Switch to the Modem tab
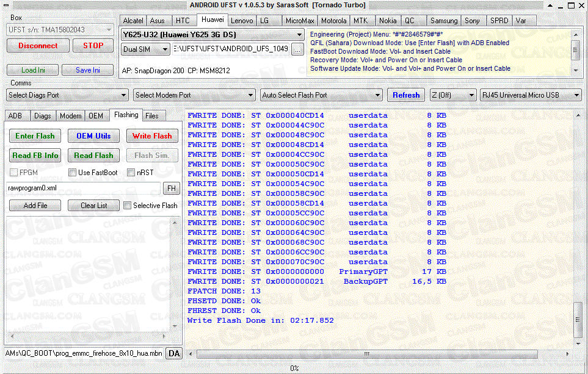This screenshot has width=588, height=374. pyautogui.click(x=70, y=116)
